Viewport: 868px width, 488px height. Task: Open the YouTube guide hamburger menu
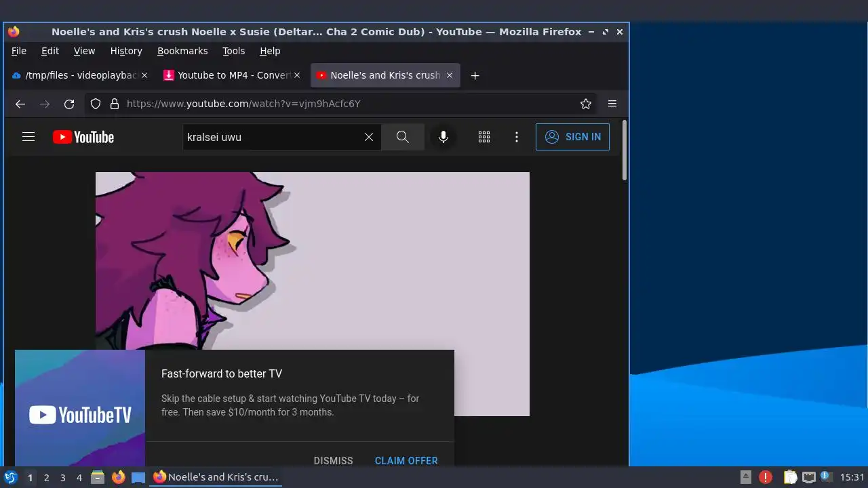(28, 137)
